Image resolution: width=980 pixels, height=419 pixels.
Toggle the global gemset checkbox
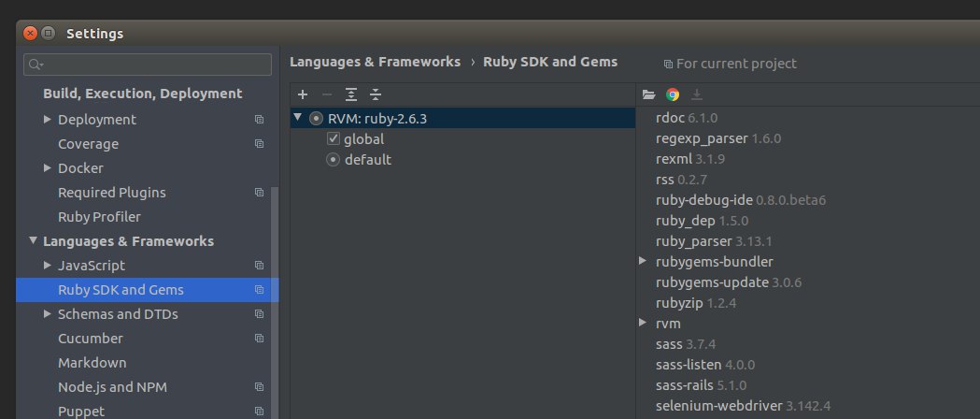[334, 138]
